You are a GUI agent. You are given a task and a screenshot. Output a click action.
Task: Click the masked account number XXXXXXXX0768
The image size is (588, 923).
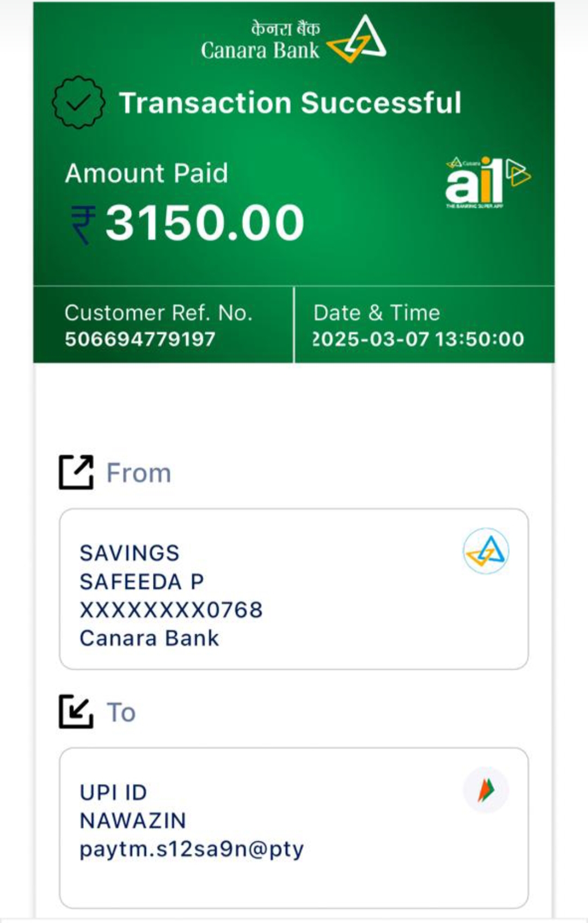click(171, 610)
